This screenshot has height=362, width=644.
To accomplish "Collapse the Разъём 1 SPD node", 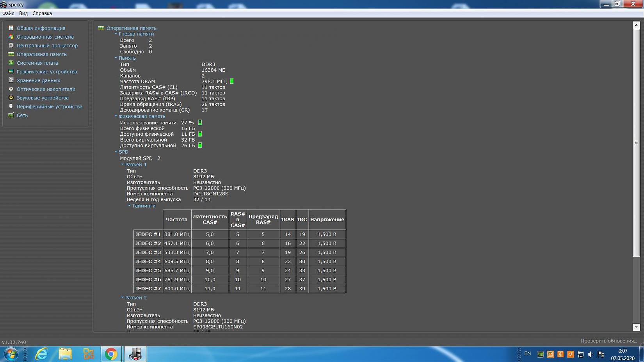I will point(123,165).
